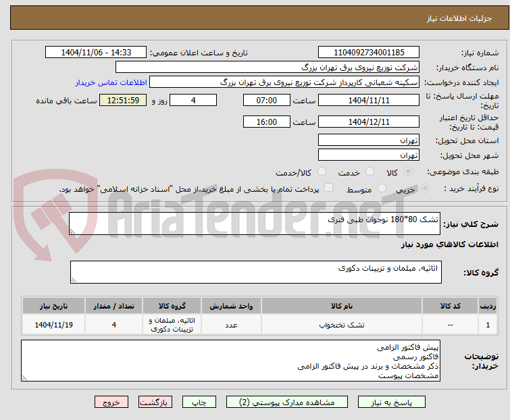The height and width of the screenshot is (420, 510).
Task: Click the response deadline time 07:00 field
Action: 267,100
